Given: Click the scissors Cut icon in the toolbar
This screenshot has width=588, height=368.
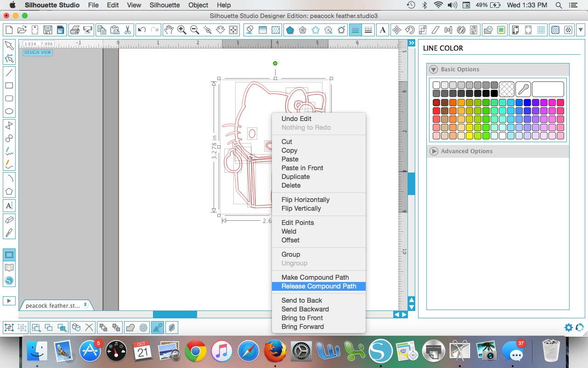Looking at the screenshot, I should (x=128, y=30).
